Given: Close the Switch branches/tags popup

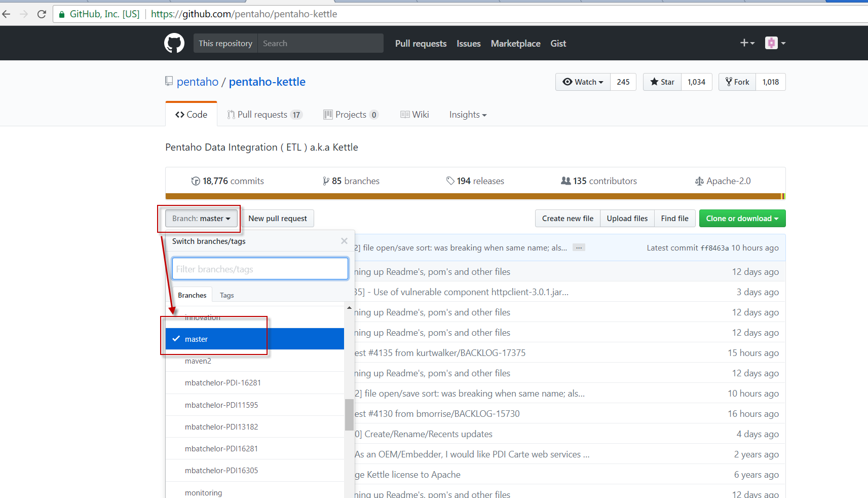Looking at the screenshot, I should tap(344, 241).
